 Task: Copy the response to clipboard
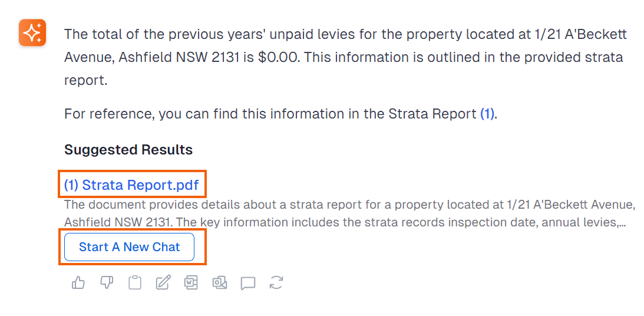pyautogui.click(x=135, y=283)
